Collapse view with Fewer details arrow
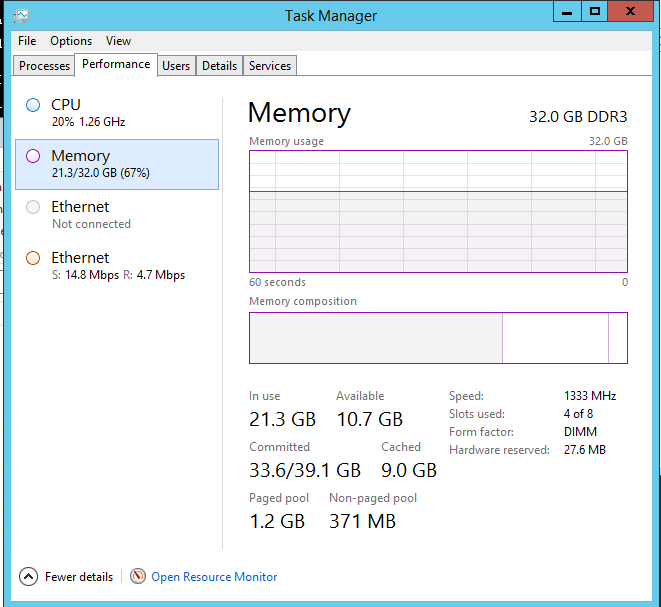661x607 pixels. (28, 577)
